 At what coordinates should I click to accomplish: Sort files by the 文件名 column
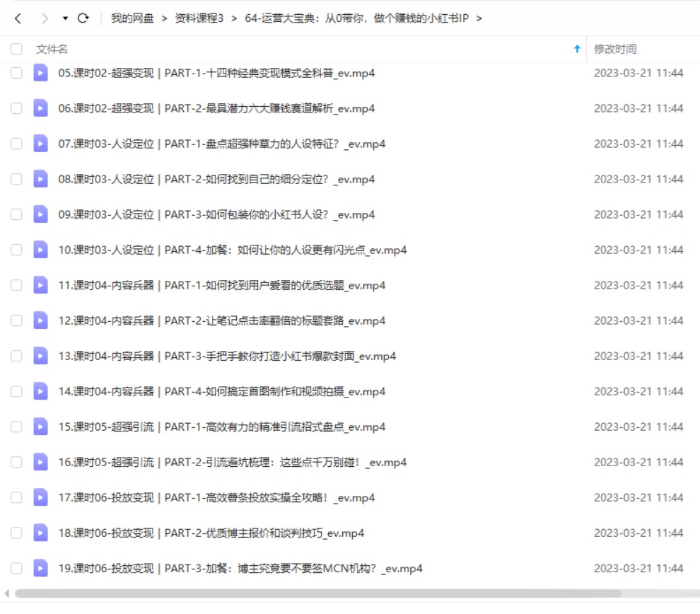[x=52, y=49]
